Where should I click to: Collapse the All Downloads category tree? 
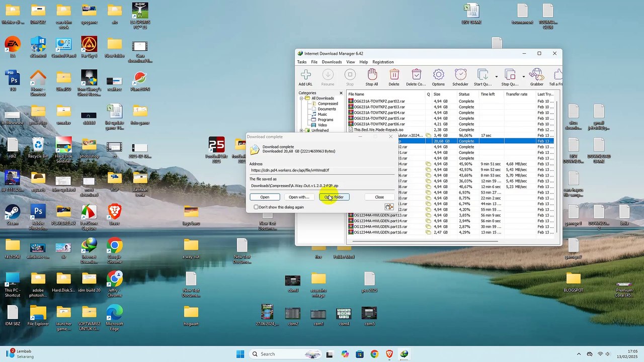click(x=301, y=98)
